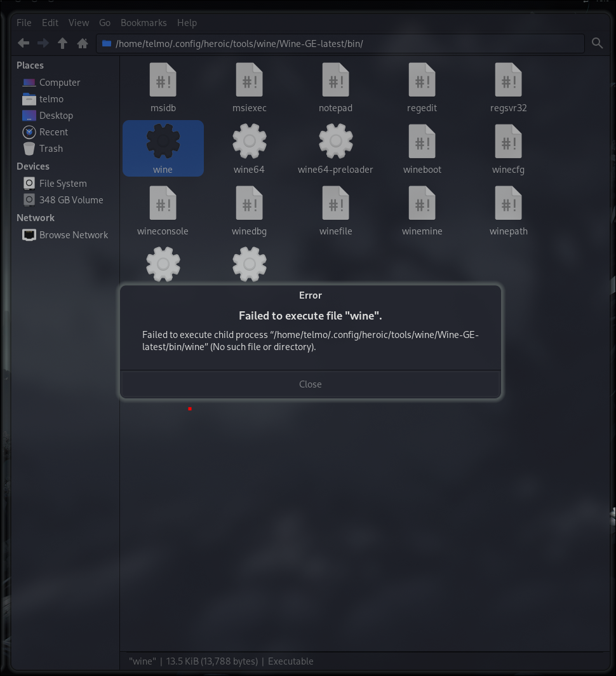Click the folder icon in location bar
Viewport: 616px width, 676px height.
(107, 43)
